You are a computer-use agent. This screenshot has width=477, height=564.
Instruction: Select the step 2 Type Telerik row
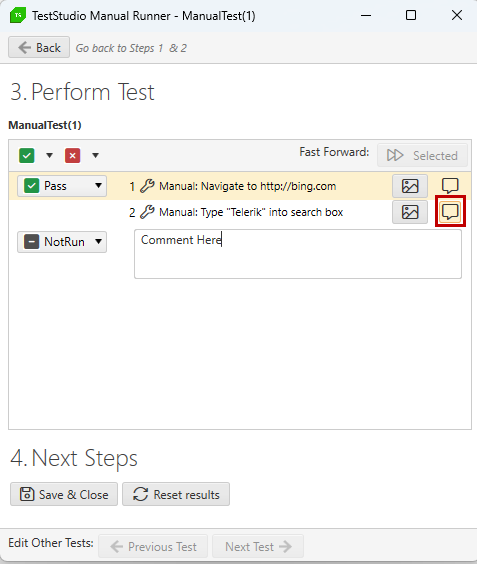pyautogui.click(x=240, y=212)
